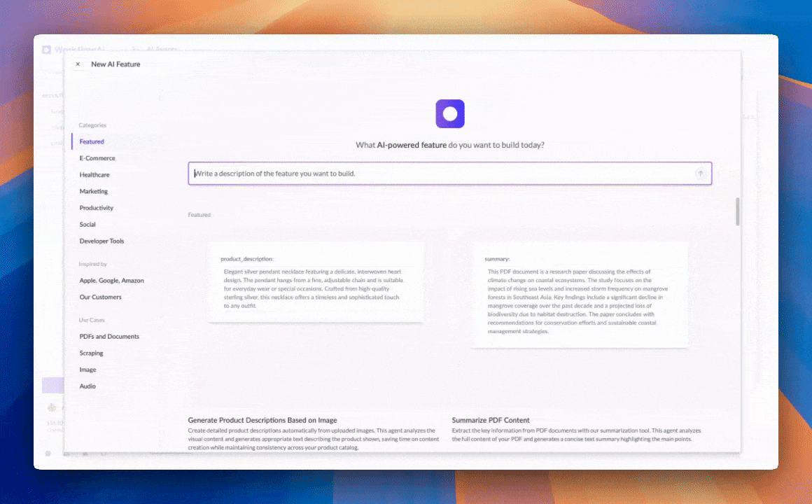Choose the Image use case
This screenshot has height=504, width=812.
tap(87, 370)
